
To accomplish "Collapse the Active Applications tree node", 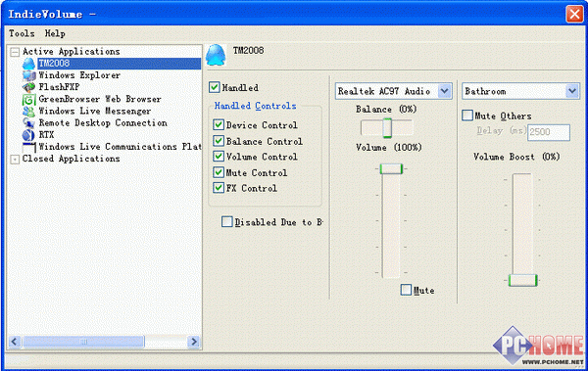I will pyautogui.click(x=15, y=52).
